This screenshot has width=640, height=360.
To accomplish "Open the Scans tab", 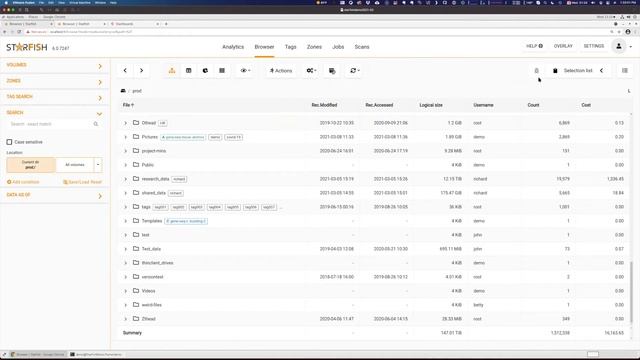I will [x=362, y=47].
